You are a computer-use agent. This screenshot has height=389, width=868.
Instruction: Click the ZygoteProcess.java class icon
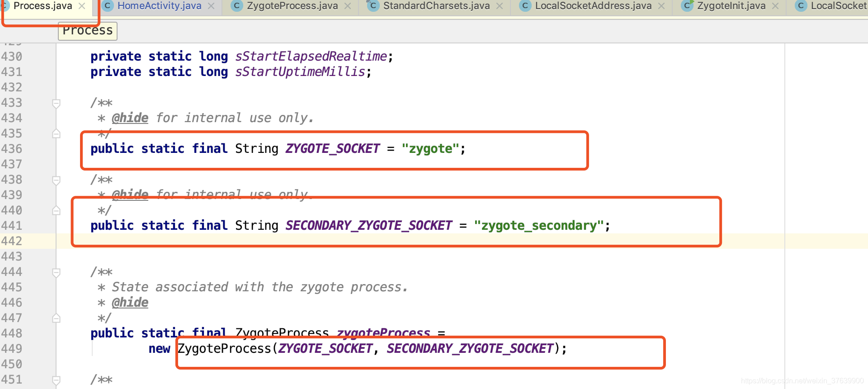pyautogui.click(x=236, y=6)
